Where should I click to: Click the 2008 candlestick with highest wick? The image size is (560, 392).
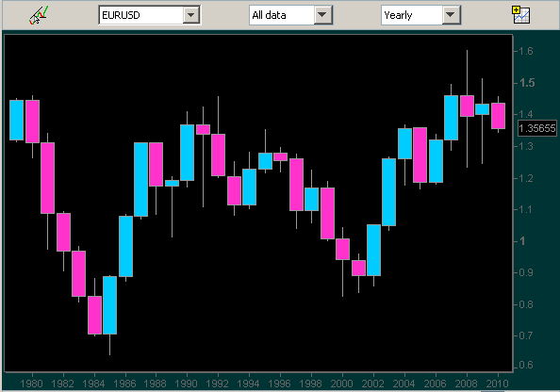[467, 106]
